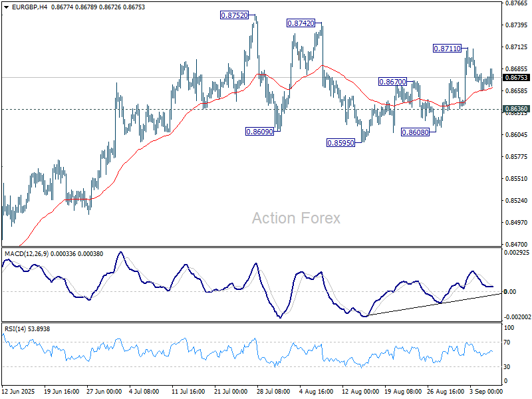This screenshot has width=532, height=399.
Task: Click the MACD 0.002925 scale value
Action: (517, 253)
